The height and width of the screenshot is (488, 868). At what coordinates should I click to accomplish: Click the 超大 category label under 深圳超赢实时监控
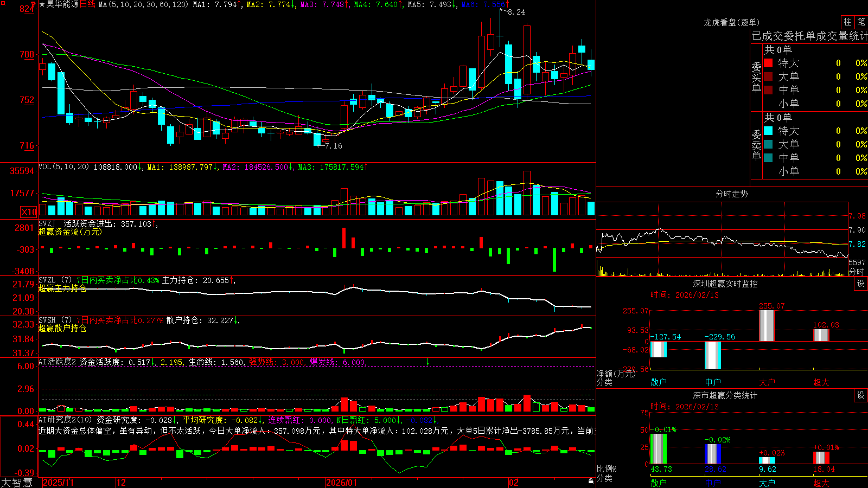(x=821, y=382)
